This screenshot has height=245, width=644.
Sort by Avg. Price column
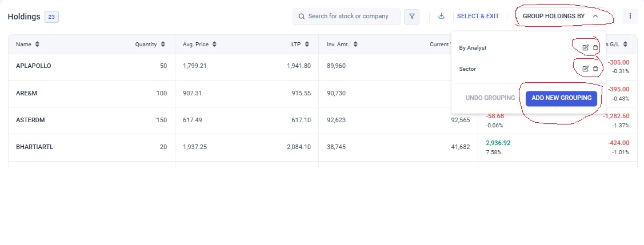pyautogui.click(x=214, y=45)
